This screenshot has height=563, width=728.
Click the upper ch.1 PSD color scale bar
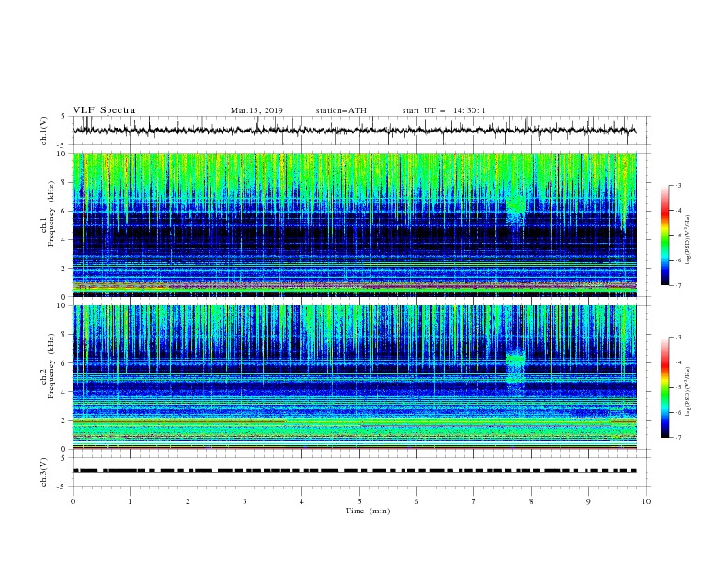(665, 236)
